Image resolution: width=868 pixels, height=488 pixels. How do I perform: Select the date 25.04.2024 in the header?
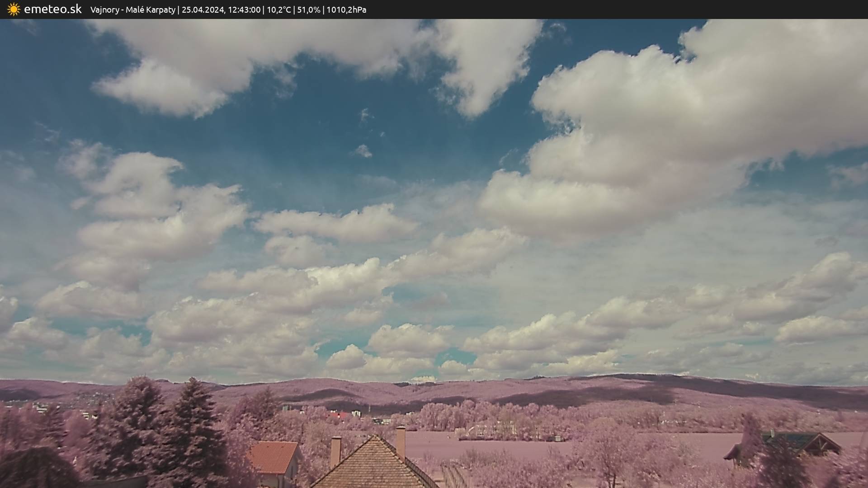point(203,10)
